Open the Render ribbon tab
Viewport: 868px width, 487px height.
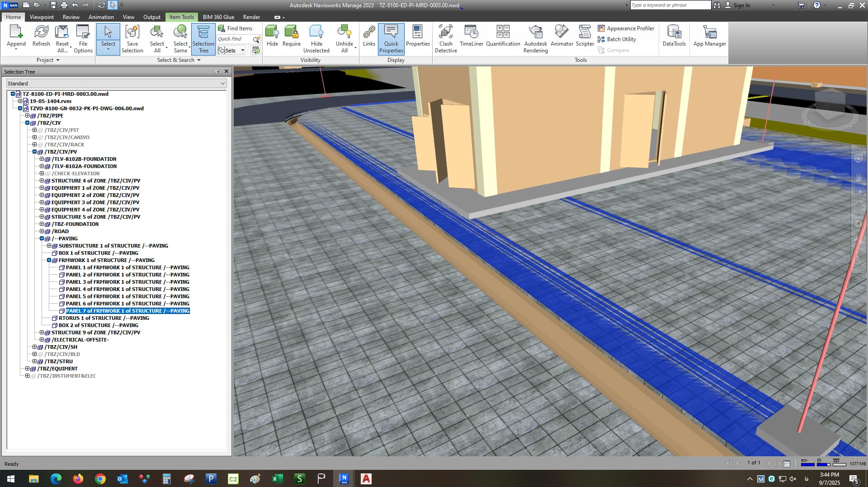point(251,17)
